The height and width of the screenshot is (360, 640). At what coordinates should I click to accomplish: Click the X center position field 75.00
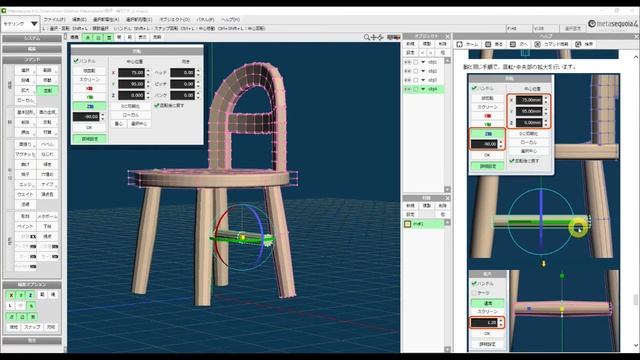131,73
